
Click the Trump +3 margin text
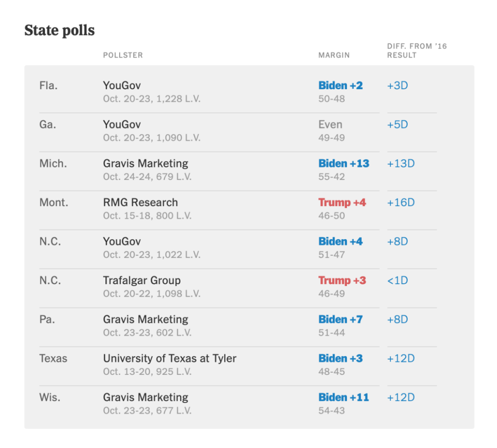(342, 281)
